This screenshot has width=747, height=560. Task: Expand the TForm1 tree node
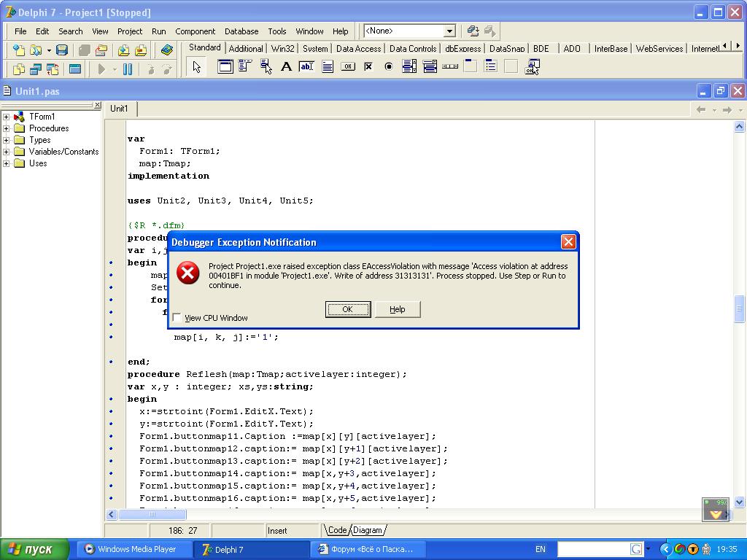[x=7, y=117]
